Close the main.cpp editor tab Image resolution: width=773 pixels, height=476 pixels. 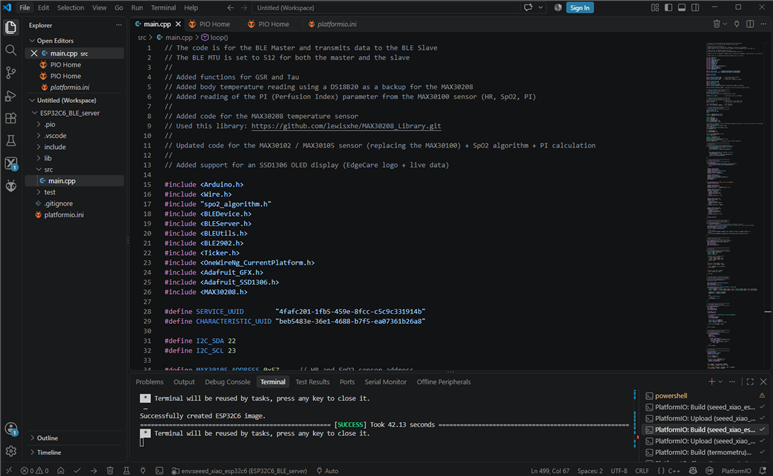pyautogui.click(x=178, y=24)
